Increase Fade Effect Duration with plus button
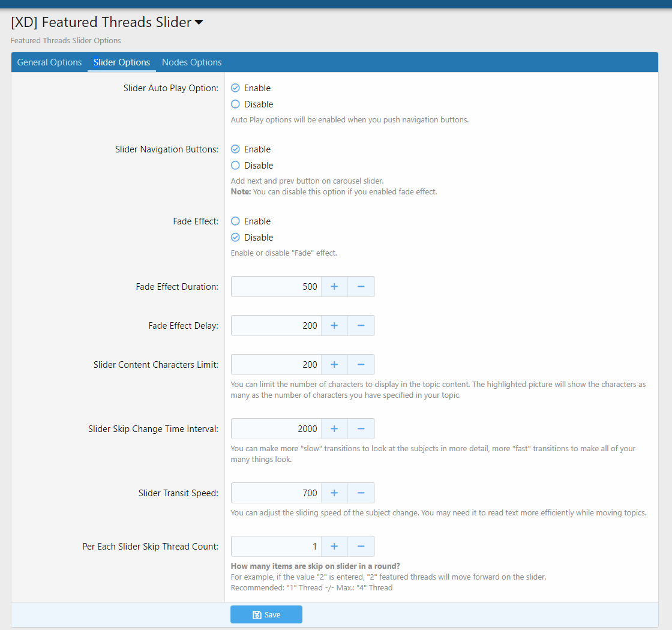 pyautogui.click(x=334, y=287)
